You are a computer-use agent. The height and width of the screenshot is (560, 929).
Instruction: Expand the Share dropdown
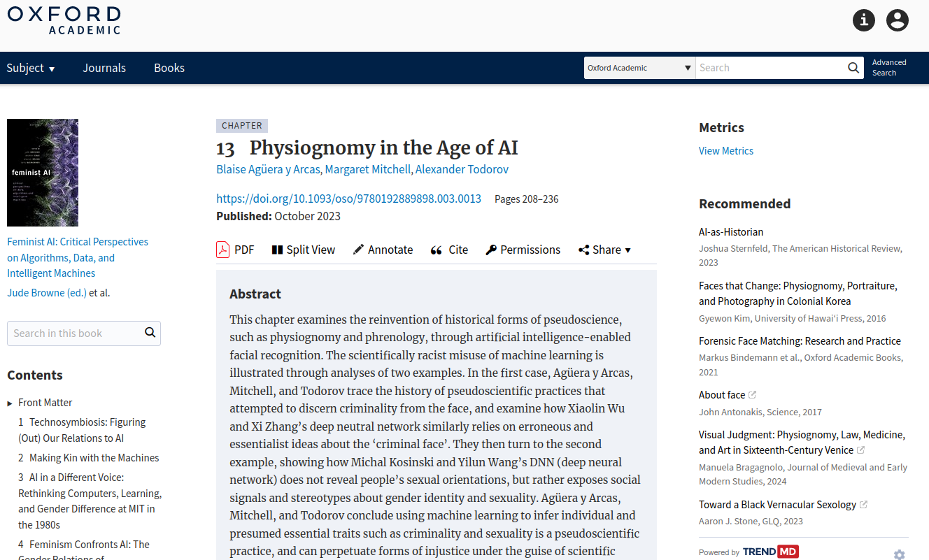(604, 250)
